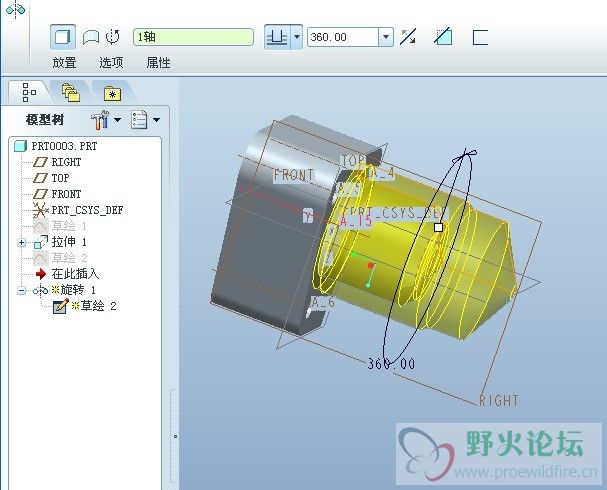The width and height of the screenshot is (607, 490).
Task: Click the revolve tool icon at top-left
Action: coord(15,9)
